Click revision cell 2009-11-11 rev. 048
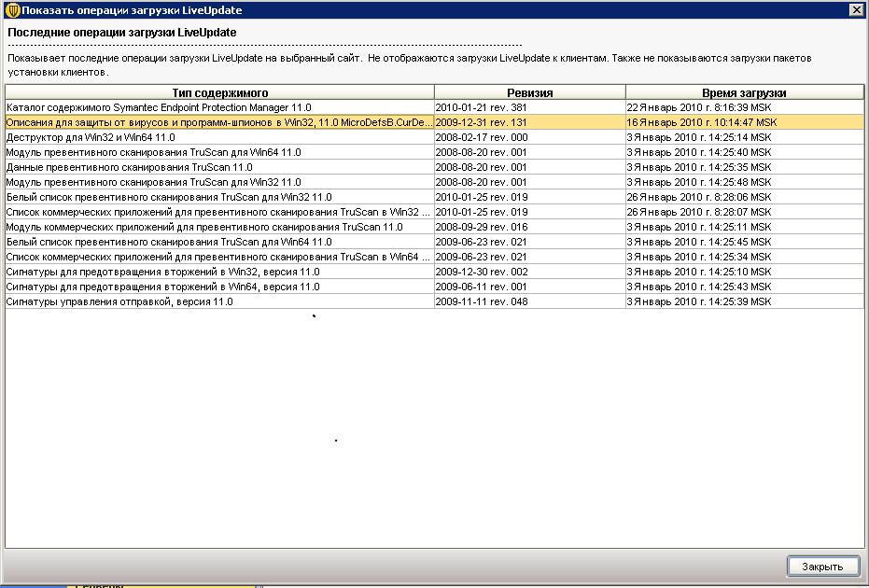The width and height of the screenshot is (869, 588). point(530,302)
